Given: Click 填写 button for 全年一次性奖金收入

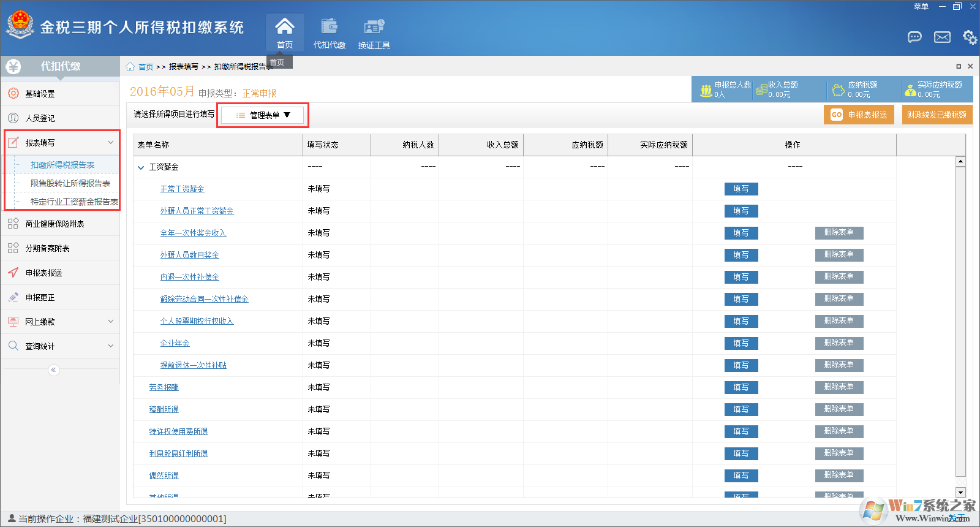Looking at the screenshot, I should pos(741,233).
